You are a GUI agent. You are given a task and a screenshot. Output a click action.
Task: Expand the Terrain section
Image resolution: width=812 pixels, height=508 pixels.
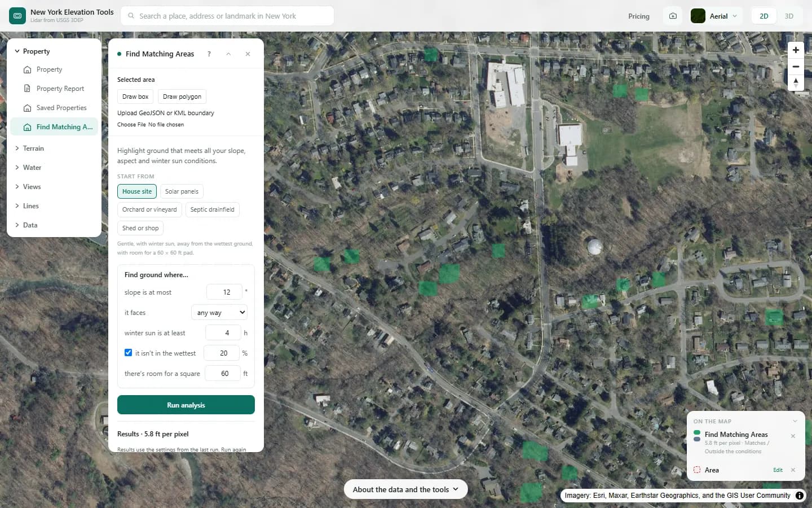click(55, 148)
